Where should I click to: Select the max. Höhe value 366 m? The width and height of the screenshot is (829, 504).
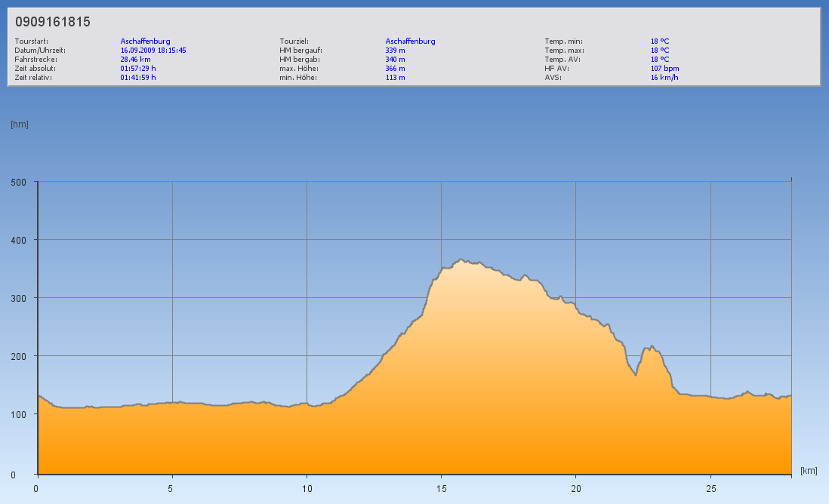(395, 68)
